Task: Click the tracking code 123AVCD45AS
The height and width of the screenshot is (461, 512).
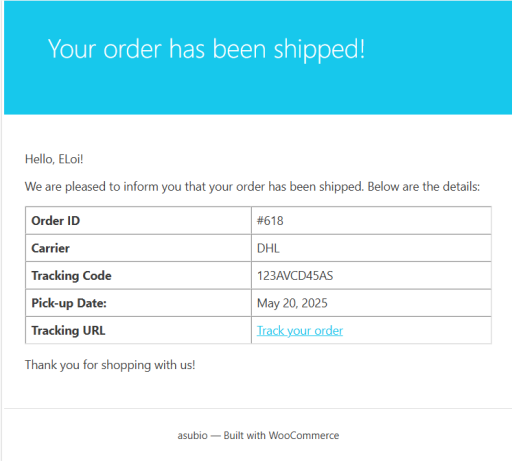Action: coord(295,276)
